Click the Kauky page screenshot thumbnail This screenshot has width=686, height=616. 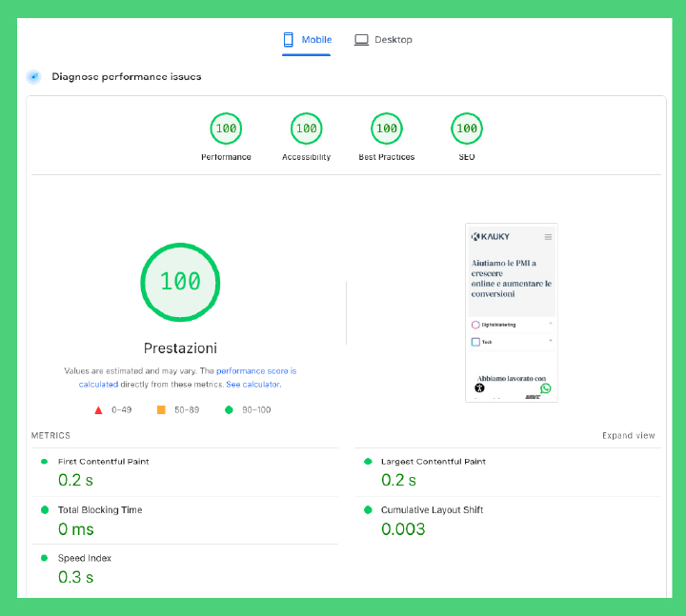(x=512, y=312)
